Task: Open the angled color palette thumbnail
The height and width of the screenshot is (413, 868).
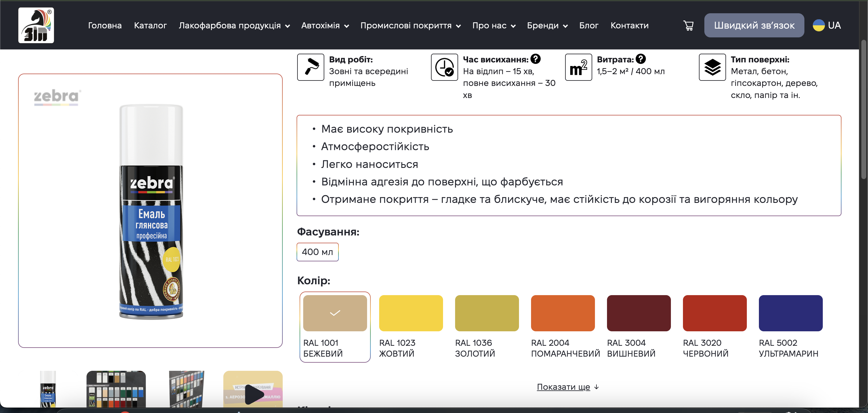Action: click(x=187, y=389)
